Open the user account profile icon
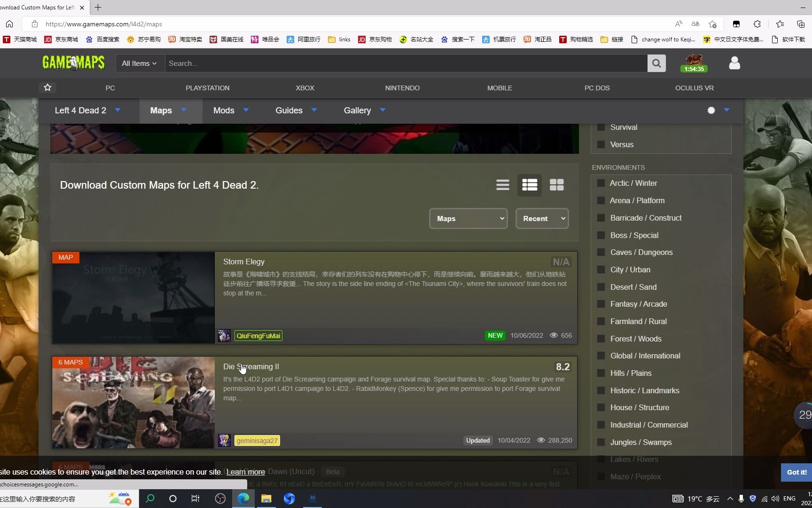 [734, 63]
